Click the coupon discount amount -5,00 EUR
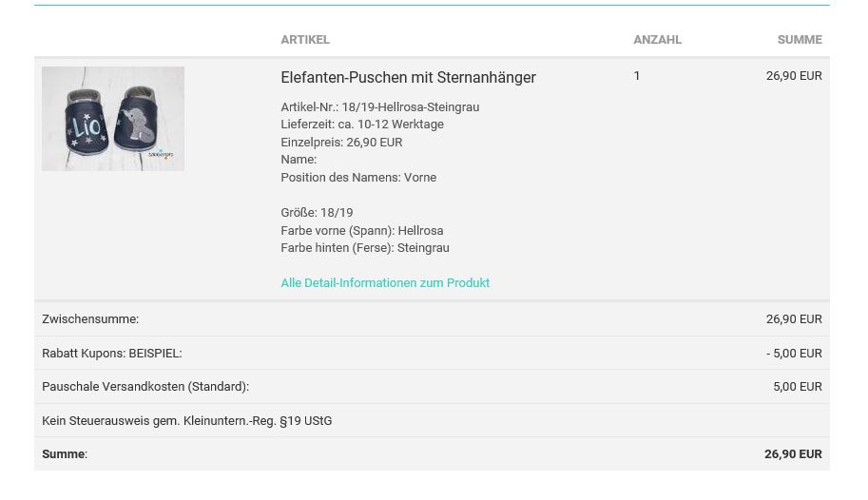This screenshot has height=500, width=868. click(793, 354)
